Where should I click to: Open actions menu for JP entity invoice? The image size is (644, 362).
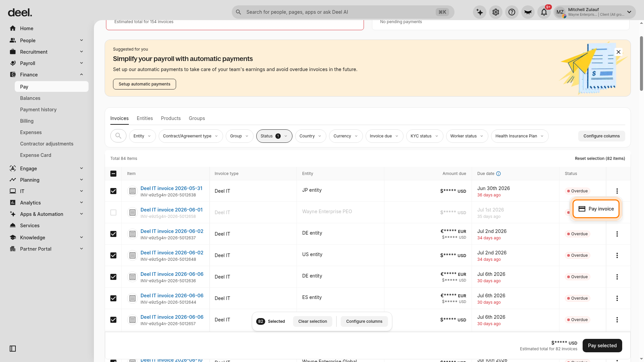coord(617,191)
